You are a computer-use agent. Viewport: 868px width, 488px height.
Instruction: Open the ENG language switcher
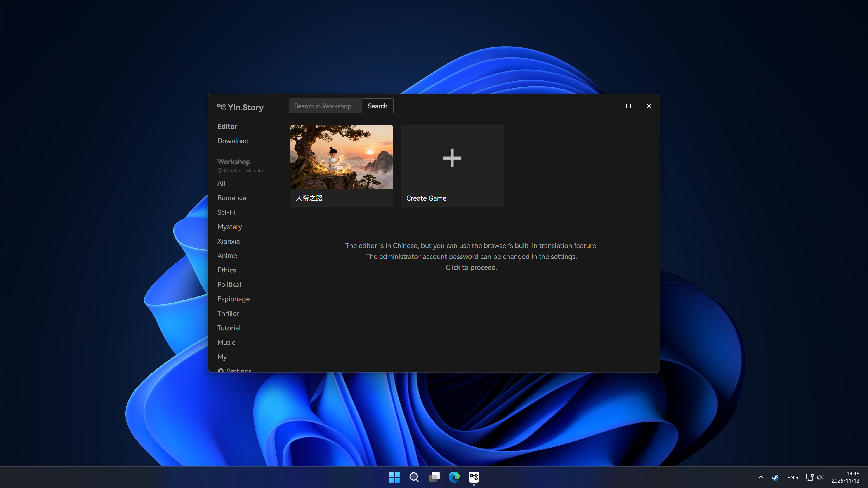click(x=793, y=477)
